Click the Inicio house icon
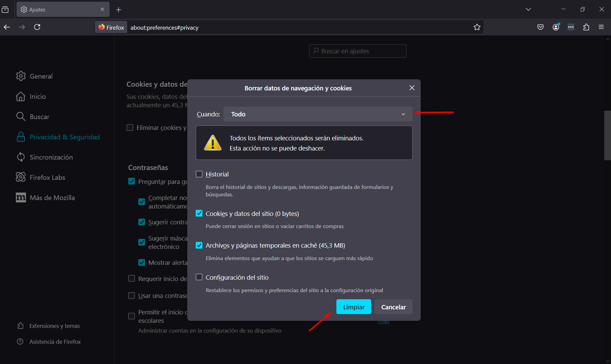The width and height of the screenshot is (611, 364). [21, 96]
